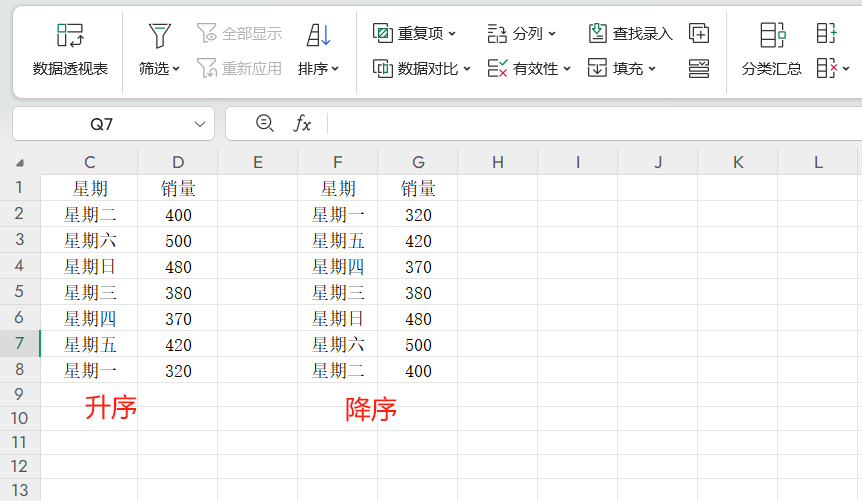Open the 填充 fill dropdown
Screen dimensions: 862x501
[x=622, y=68]
